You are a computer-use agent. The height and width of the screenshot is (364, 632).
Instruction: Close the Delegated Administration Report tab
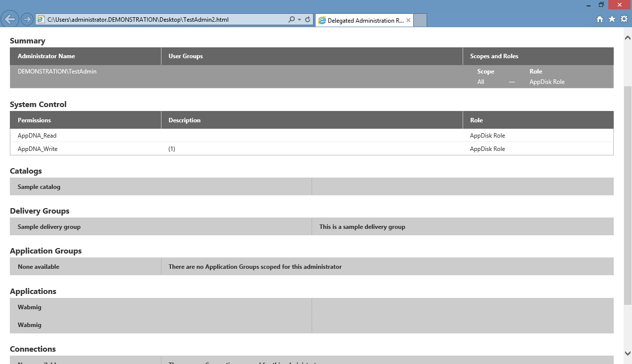point(408,20)
